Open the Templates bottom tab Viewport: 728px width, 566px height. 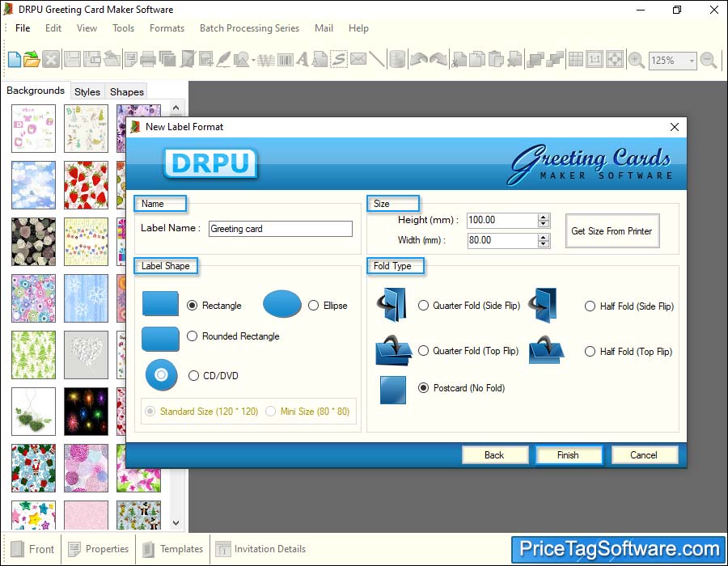coord(173,549)
